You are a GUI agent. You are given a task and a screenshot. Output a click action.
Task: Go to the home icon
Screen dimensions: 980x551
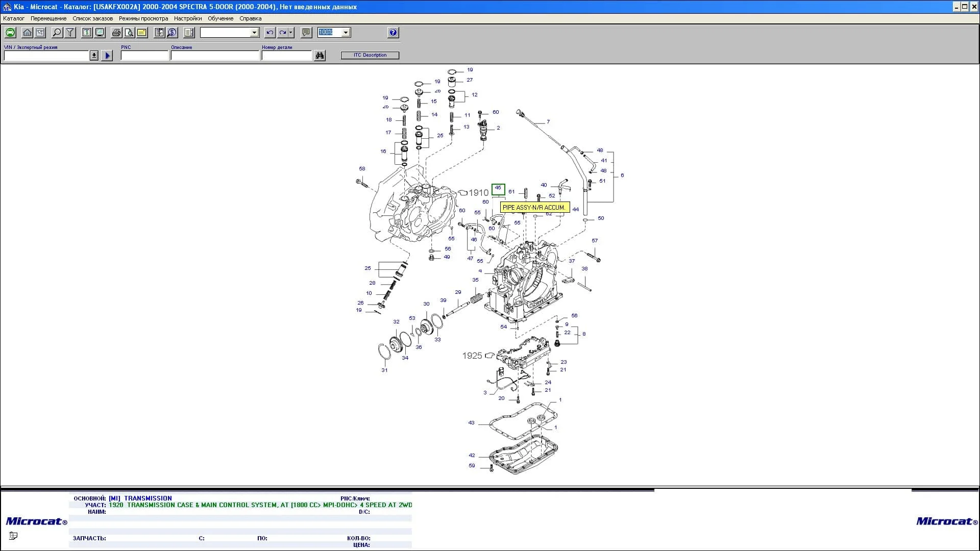28,33
